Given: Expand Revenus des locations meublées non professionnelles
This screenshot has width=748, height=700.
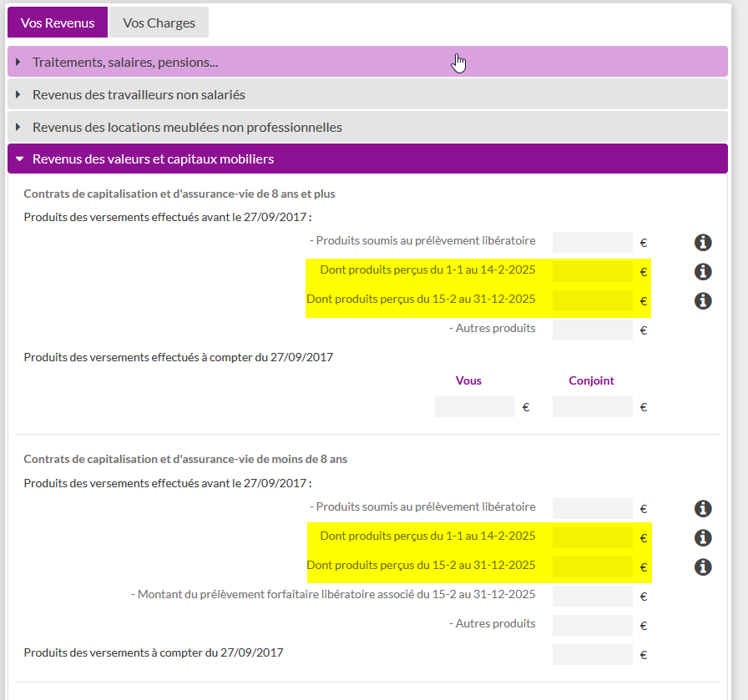Looking at the screenshot, I should (x=367, y=127).
